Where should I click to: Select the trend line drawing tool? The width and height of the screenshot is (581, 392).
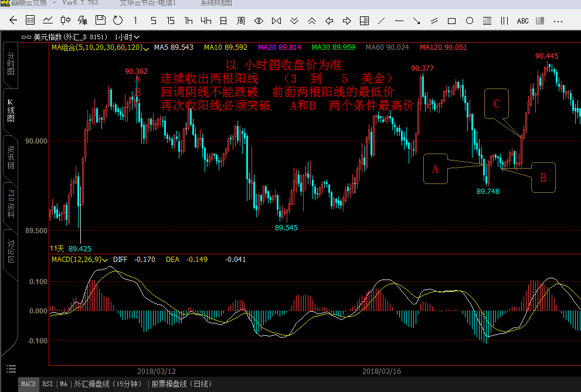382,21
